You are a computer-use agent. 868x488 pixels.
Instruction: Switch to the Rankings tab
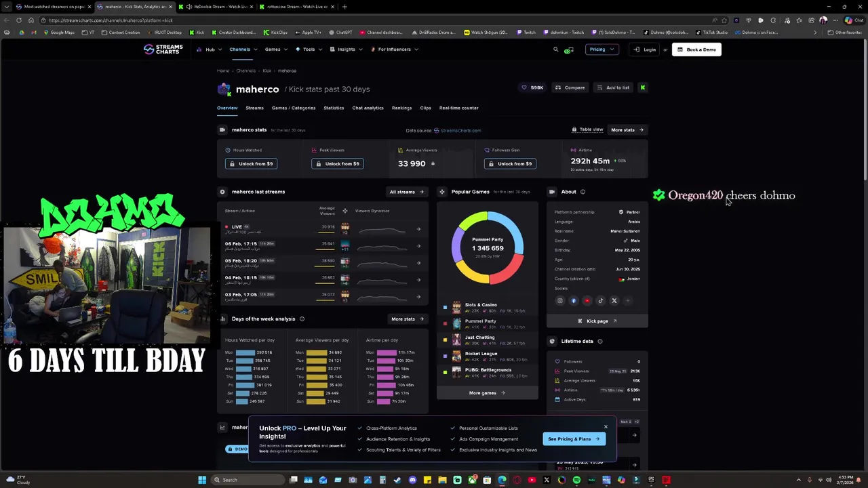click(x=401, y=108)
